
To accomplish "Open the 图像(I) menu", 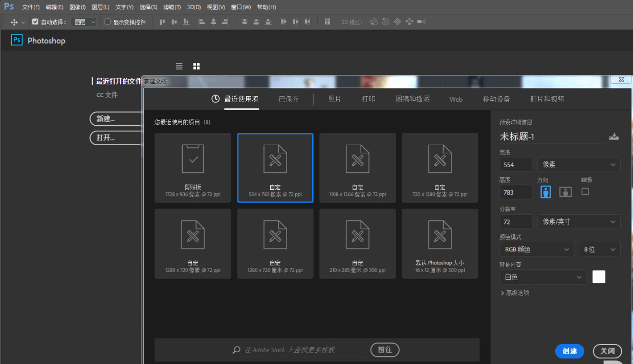I will click(77, 7).
